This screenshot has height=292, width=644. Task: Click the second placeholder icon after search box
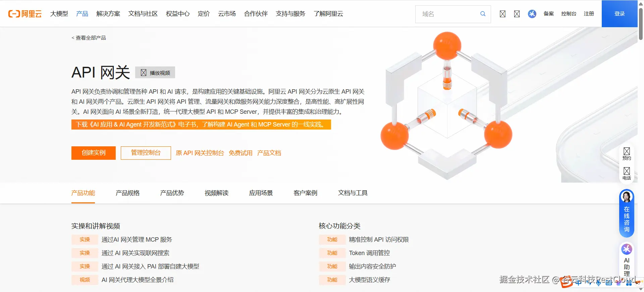pyautogui.click(x=517, y=14)
